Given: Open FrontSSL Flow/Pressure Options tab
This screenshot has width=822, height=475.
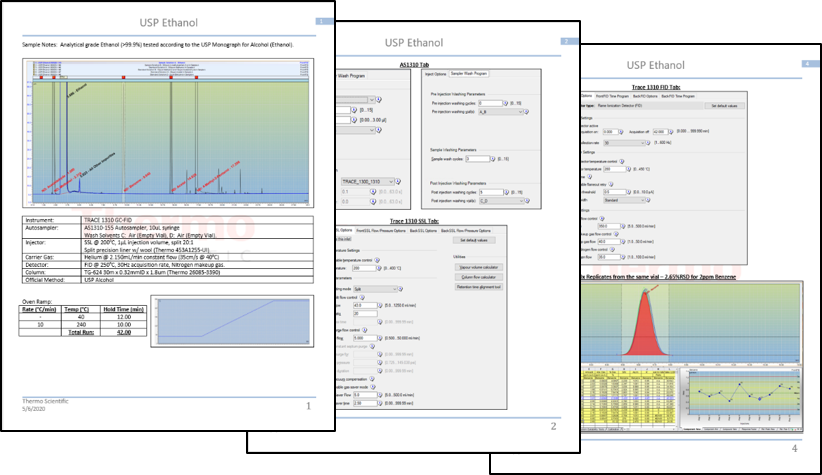Looking at the screenshot, I should pyautogui.click(x=381, y=231).
